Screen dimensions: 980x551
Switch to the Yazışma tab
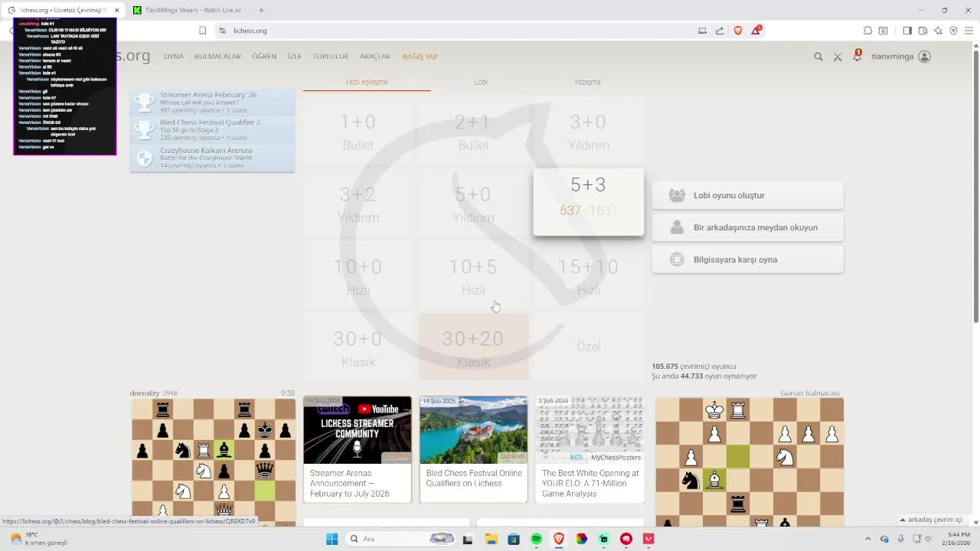pyautogui.click(x=587, y=82)
